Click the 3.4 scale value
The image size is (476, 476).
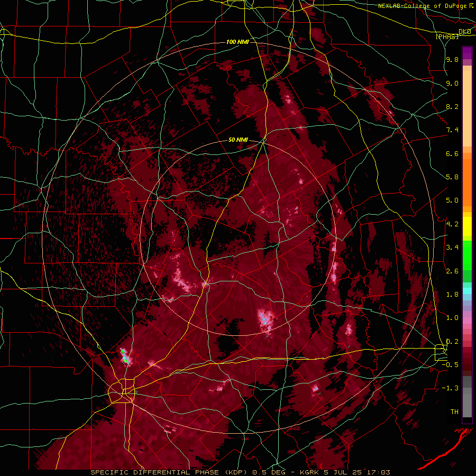452,248
